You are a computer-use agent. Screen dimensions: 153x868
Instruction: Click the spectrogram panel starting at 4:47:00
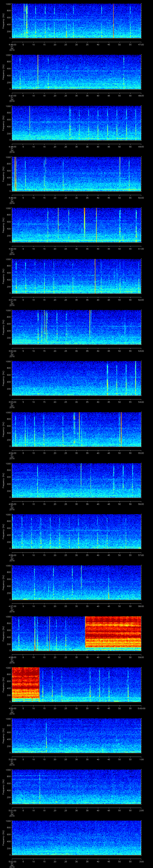click(77, 72)
